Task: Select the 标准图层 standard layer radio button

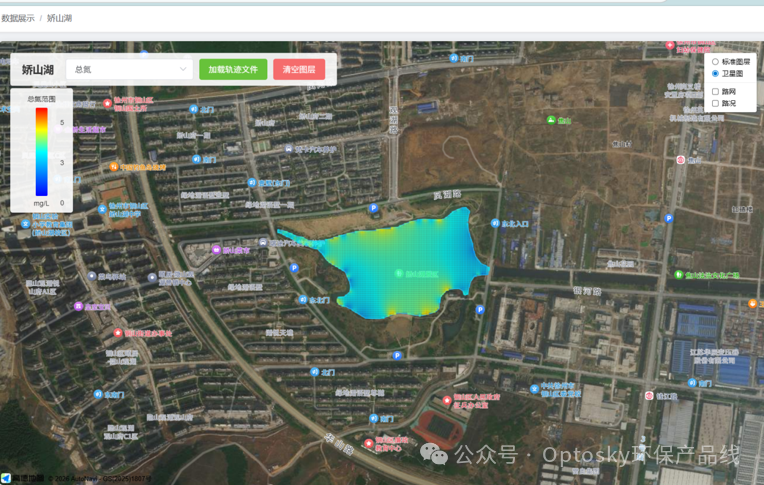Action: point(715,61)
